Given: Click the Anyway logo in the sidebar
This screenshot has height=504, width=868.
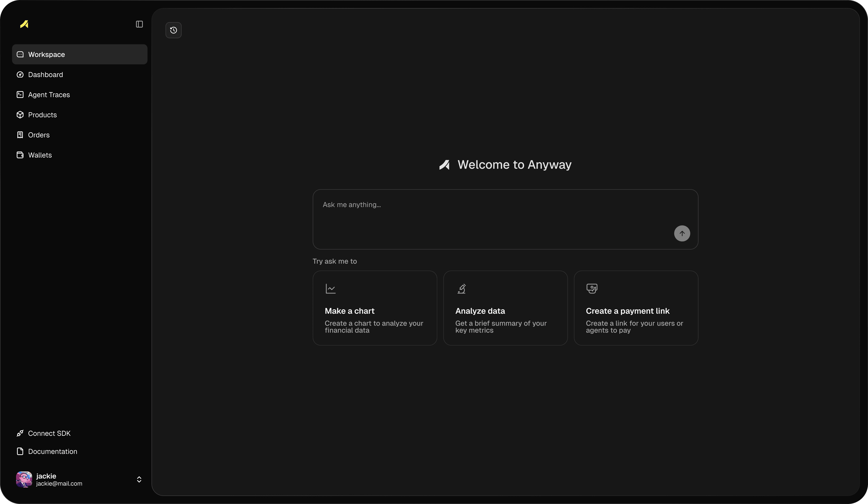Looking at the screenshot, I should click(x=25, y=24).
